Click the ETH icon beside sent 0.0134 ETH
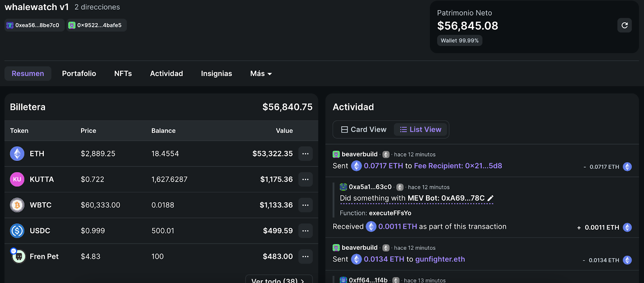The image size is (644, 283). tap(357, 259)
